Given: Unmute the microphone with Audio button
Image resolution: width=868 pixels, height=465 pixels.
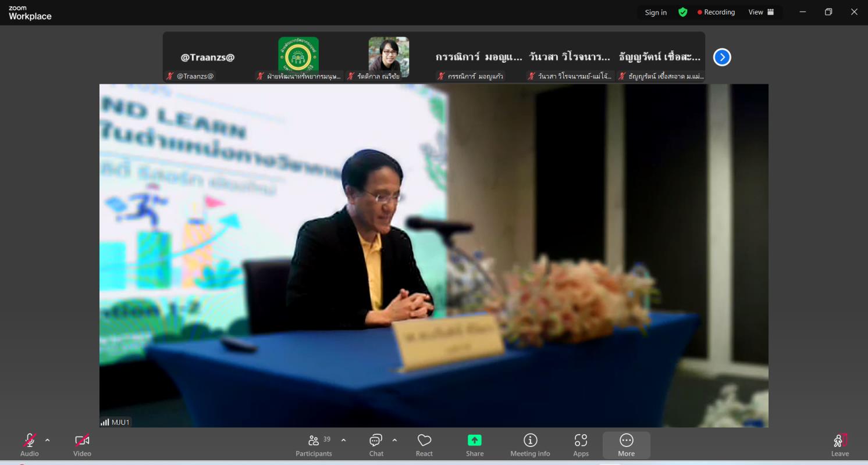Looking at the screenshot, I should coord(30,445).
